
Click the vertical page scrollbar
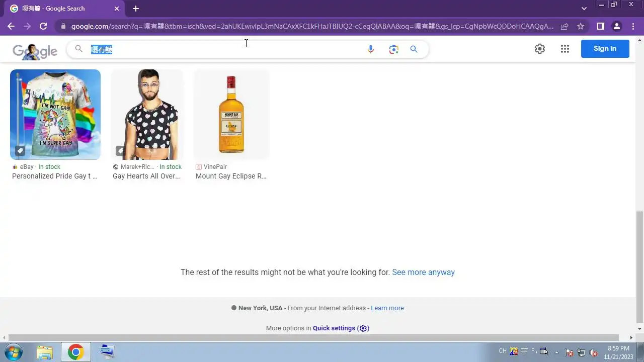pyautogui.click(x=639, y=266)
